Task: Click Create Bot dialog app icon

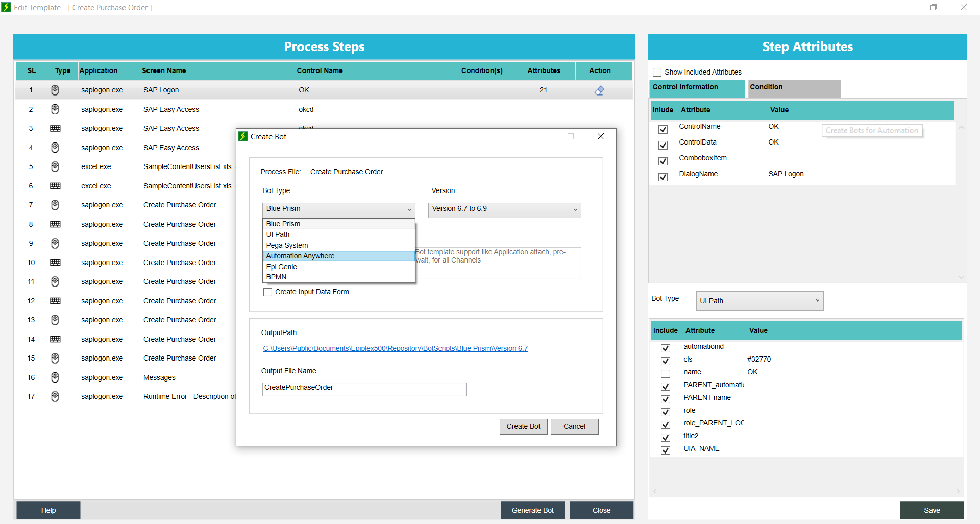Action: 243,136
